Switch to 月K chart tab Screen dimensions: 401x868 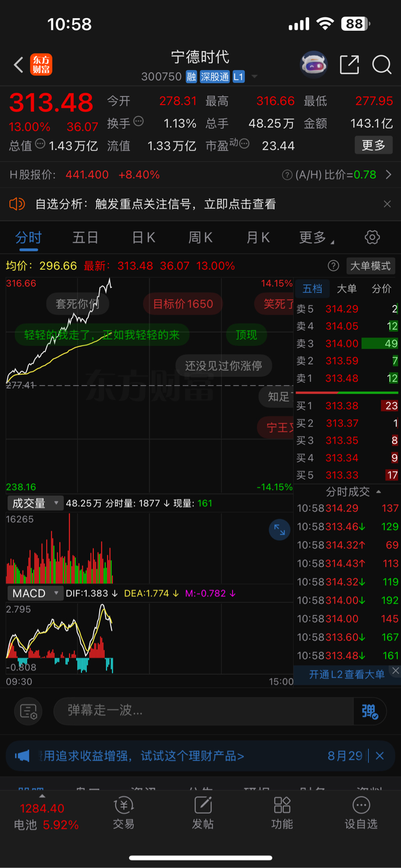[x=258, y=238]
